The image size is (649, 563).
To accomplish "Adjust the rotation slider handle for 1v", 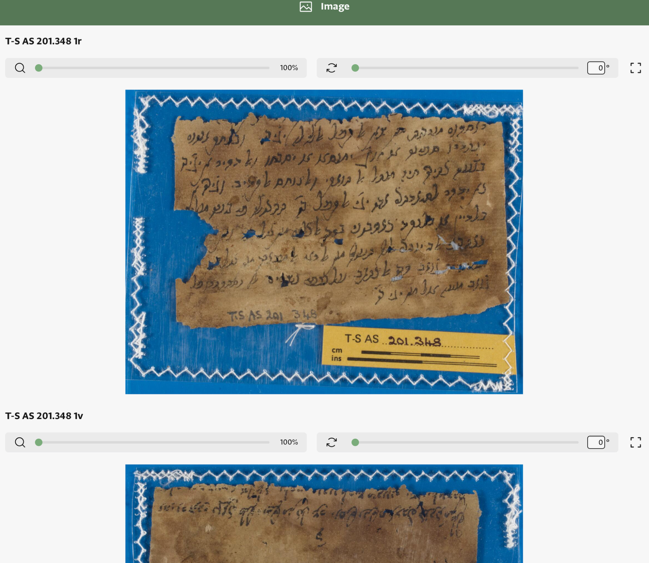I will point(355,443).
